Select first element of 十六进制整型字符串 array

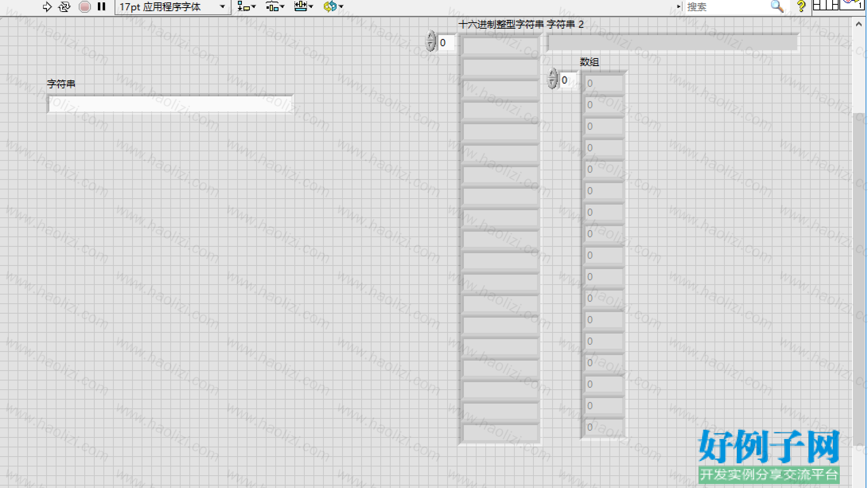click(x=500, y=46)
